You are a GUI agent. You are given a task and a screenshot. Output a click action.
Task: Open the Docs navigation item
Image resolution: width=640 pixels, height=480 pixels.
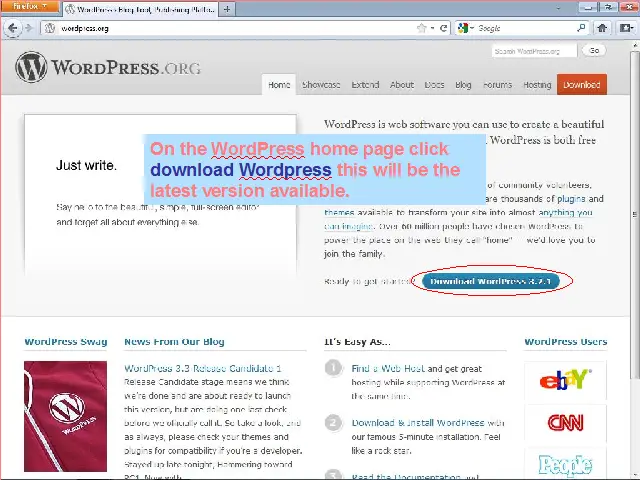(434, 84)
